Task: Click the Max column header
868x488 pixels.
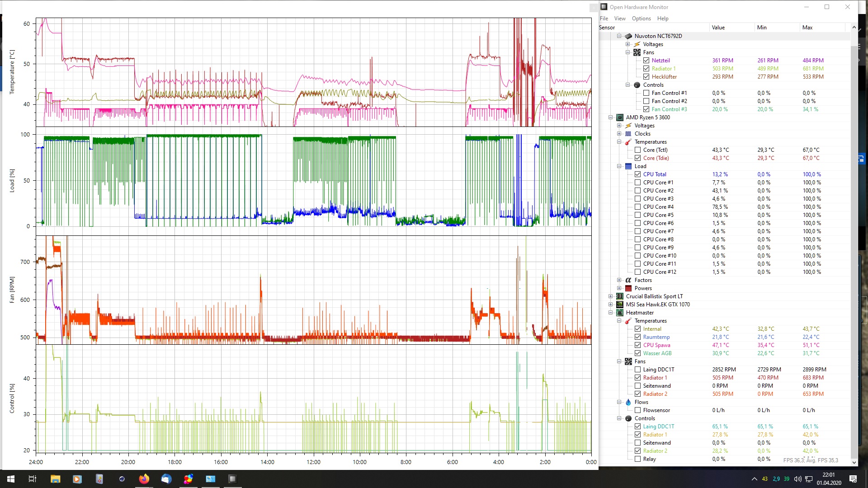Action: 807,28
